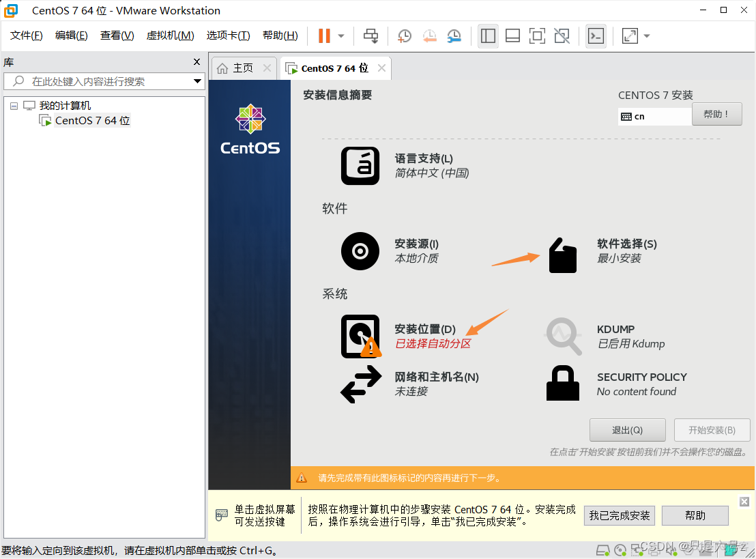
Task: Click the 已启用 Kdump text
Action: point(630,343)
